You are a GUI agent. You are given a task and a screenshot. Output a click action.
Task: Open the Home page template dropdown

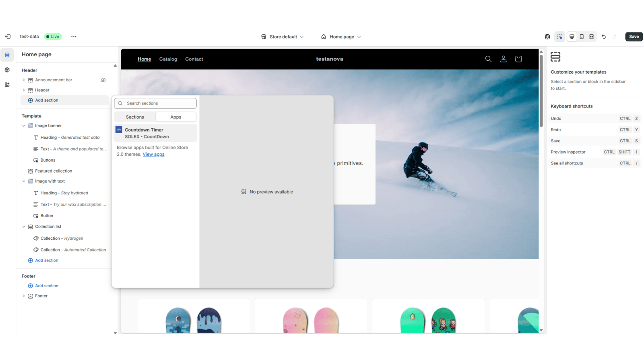pos(341,37)
